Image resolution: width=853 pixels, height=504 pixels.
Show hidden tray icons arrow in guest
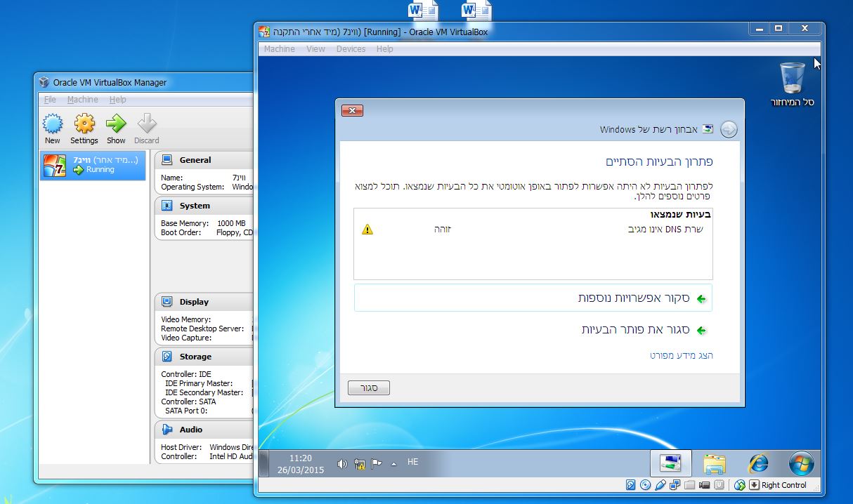tap(393, 464)
